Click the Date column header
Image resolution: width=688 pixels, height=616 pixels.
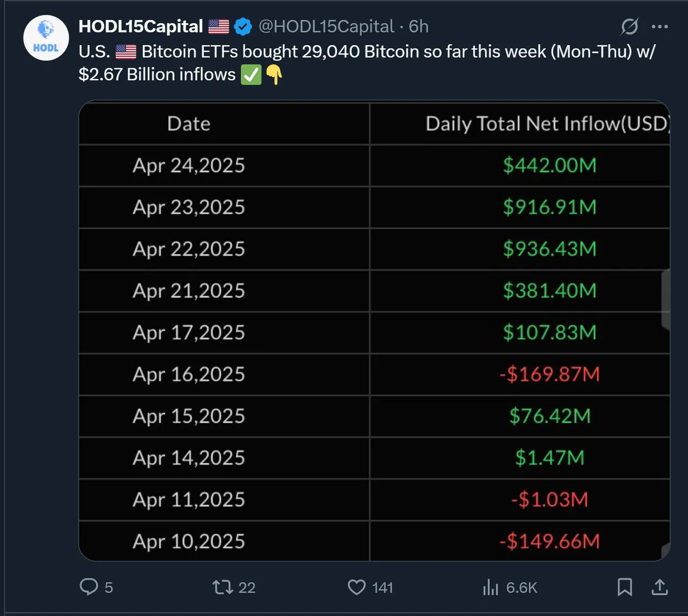tap(189, 124)
